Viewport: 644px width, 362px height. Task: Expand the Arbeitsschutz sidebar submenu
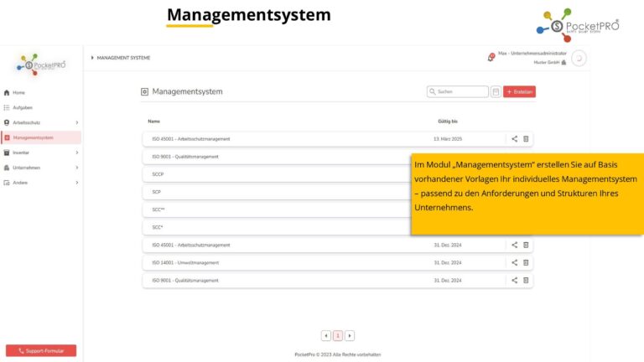pos(76,122)
